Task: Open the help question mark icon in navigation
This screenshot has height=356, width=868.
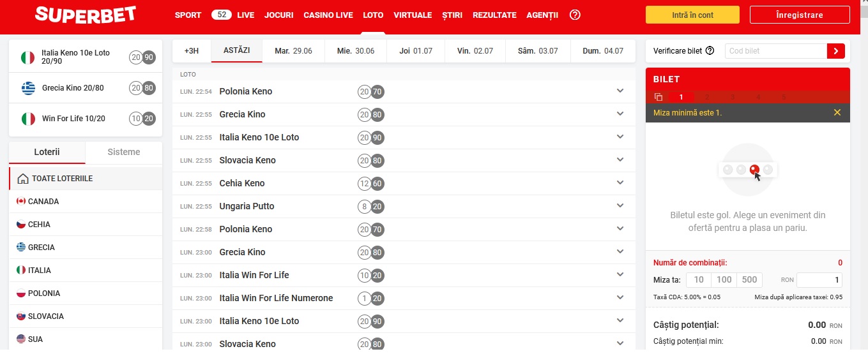Action: (x=575, y=15)
